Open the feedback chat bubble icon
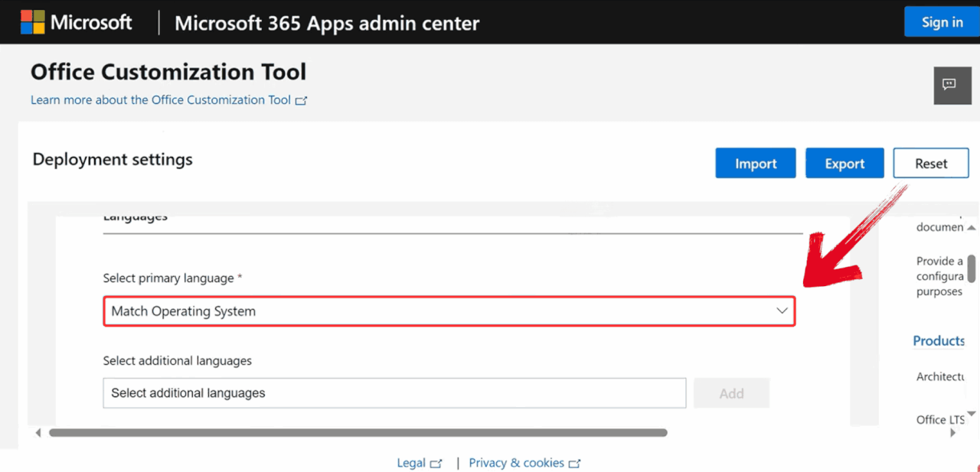This screenshot has width=980, height=472. point(949,85)
